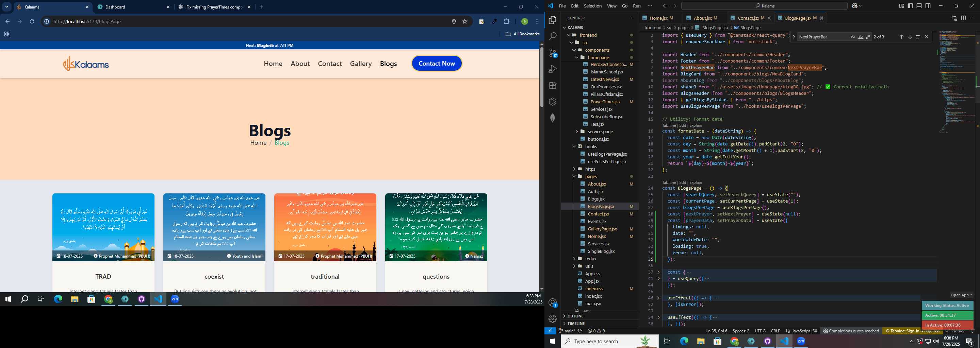This screenshot has height=348, width=980.
Task: Go to About page in site navigation
Action: coord(300,64)
